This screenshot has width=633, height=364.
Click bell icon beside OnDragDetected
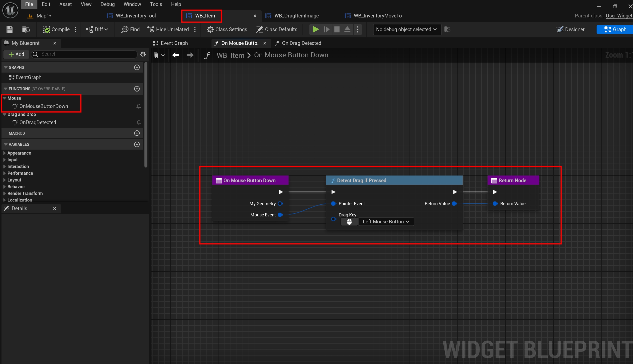point(139,122)
